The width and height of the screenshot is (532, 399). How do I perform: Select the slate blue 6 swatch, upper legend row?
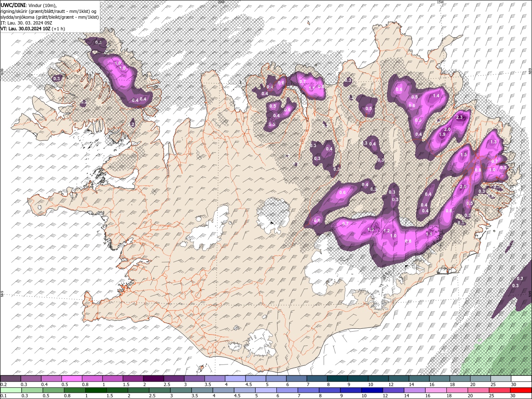tap(297, 379)
